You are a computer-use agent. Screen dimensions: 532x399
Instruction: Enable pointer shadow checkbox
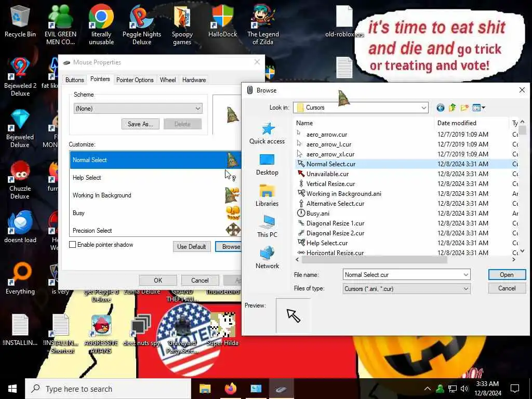(x=73, y=245)
